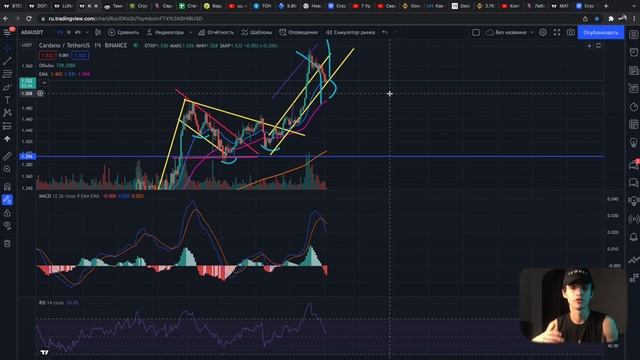Open the arrow icons tool
Viewport: 640px width, 360px height.
[x=7, y=139]
